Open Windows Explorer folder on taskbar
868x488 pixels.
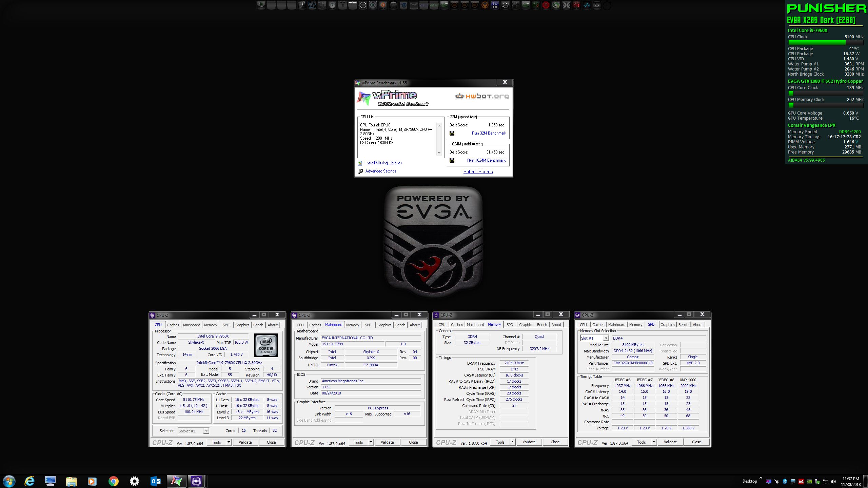tap(71, 481)
